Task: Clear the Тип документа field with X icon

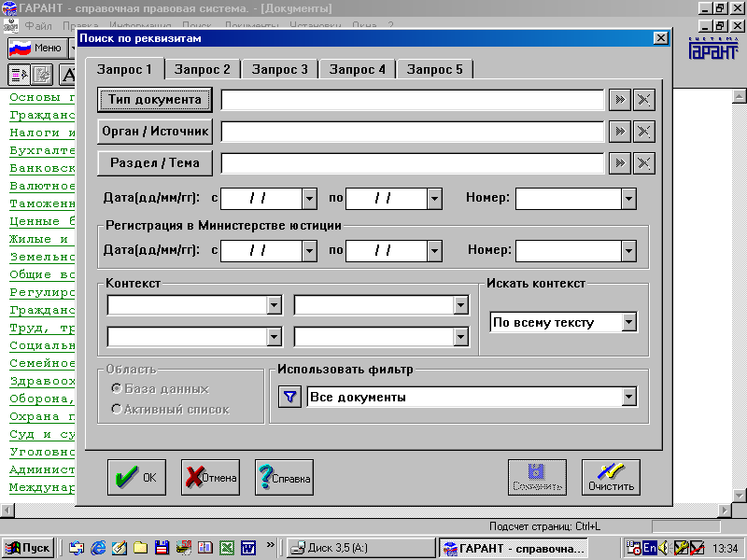Action: (643, 100)
